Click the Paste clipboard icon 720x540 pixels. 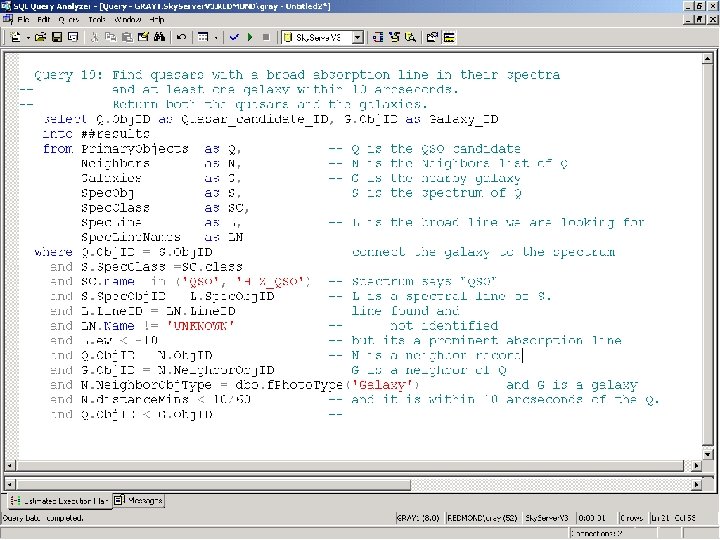tap(127, 38)
